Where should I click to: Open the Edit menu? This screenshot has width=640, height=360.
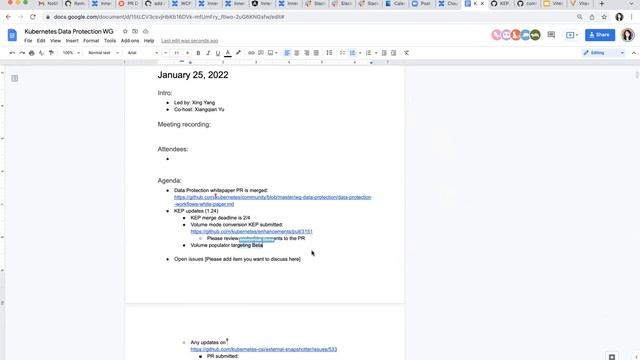[x=41, y=41]
